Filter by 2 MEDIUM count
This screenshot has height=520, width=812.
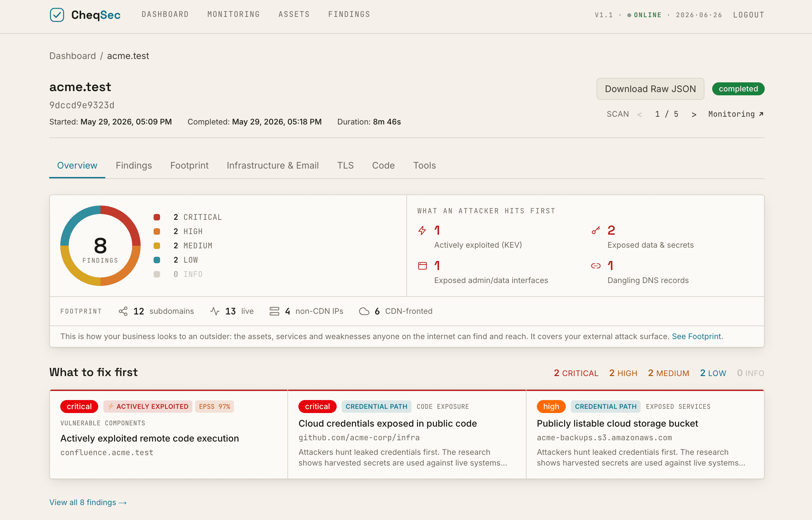point(668,373)
